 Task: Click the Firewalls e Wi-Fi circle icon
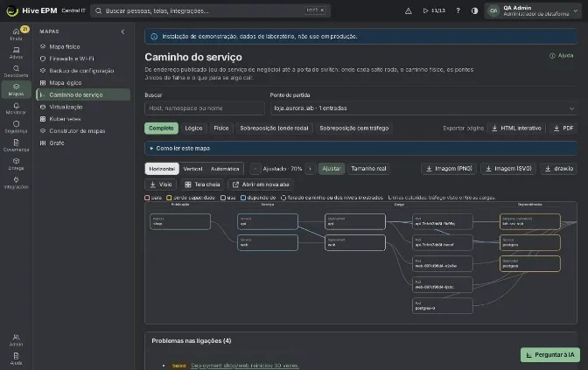point(43,59)
